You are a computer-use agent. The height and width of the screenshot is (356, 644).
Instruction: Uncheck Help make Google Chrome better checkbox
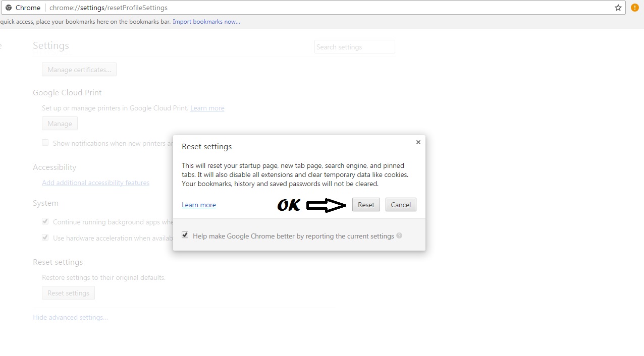coord(185,235)
